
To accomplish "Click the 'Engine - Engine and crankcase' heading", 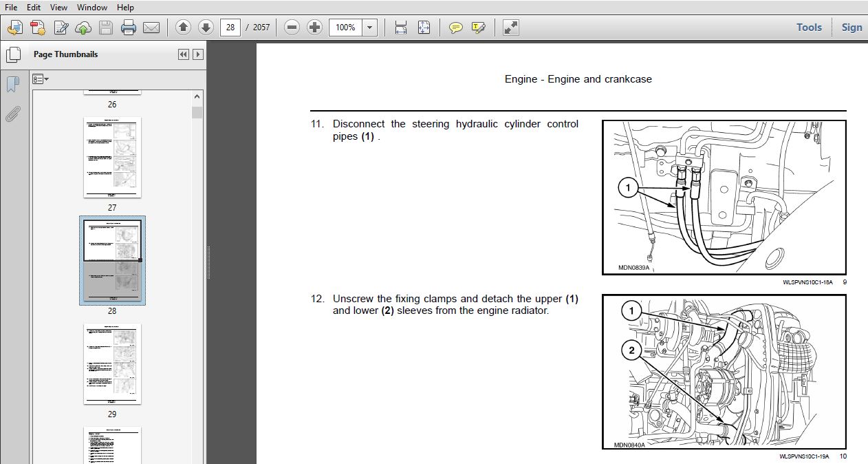I will click(578, 79).
